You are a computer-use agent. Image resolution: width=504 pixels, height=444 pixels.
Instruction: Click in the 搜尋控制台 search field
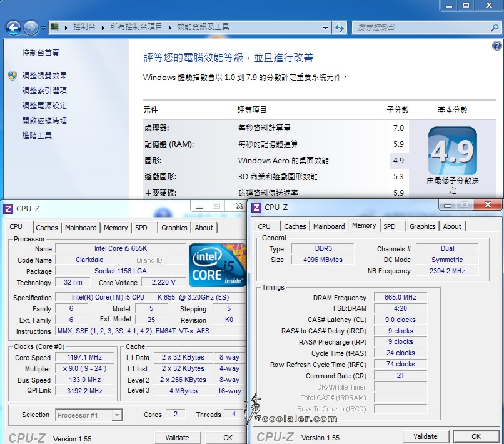point(421,28)
